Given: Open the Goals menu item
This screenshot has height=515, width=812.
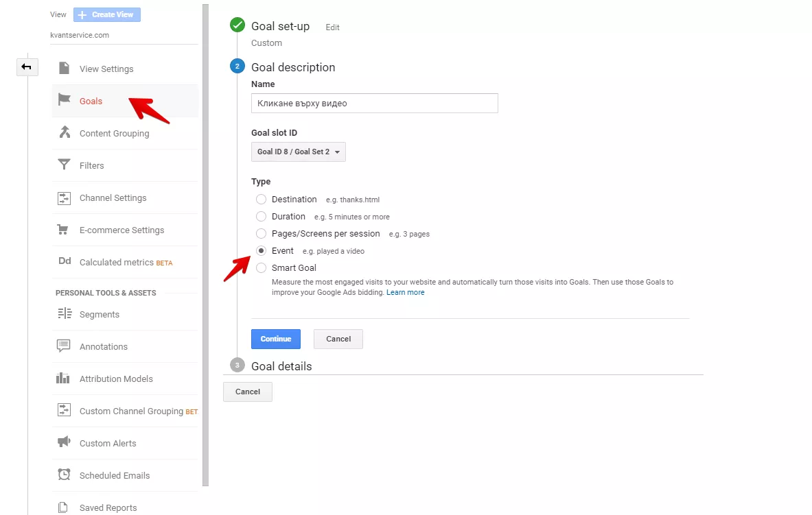Looking at the screenshot, I should (125, 101).
